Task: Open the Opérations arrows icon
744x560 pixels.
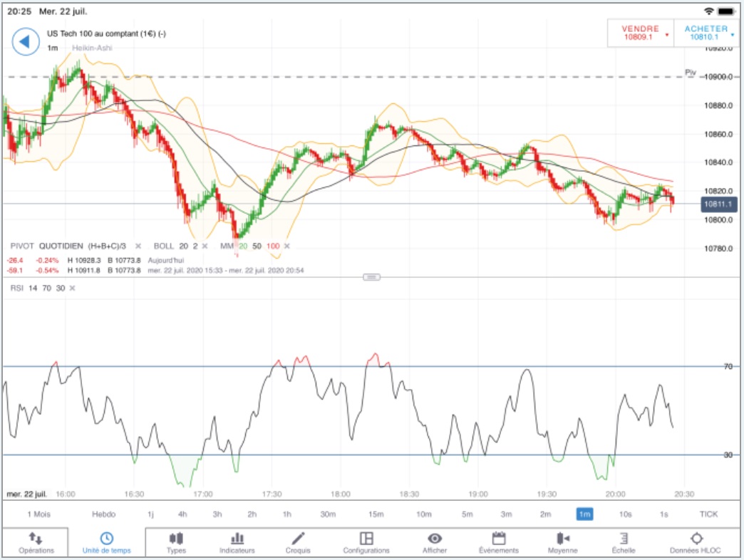Action: coord(36,538)
